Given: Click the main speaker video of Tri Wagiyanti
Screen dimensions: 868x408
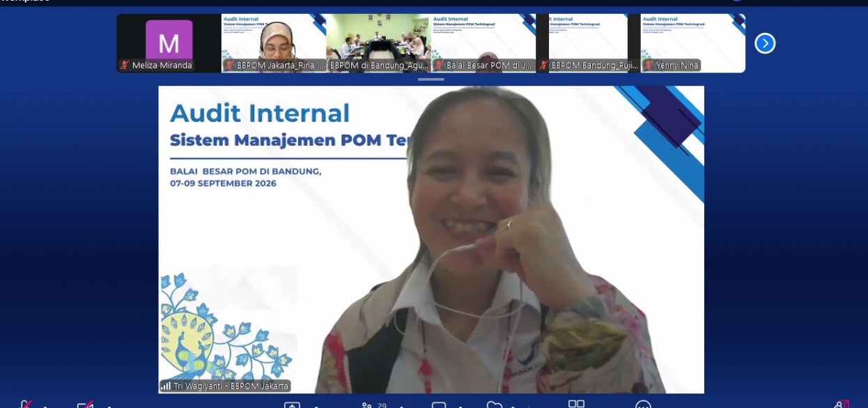Looking at the screenshot, I should click(x=431, y=240).
